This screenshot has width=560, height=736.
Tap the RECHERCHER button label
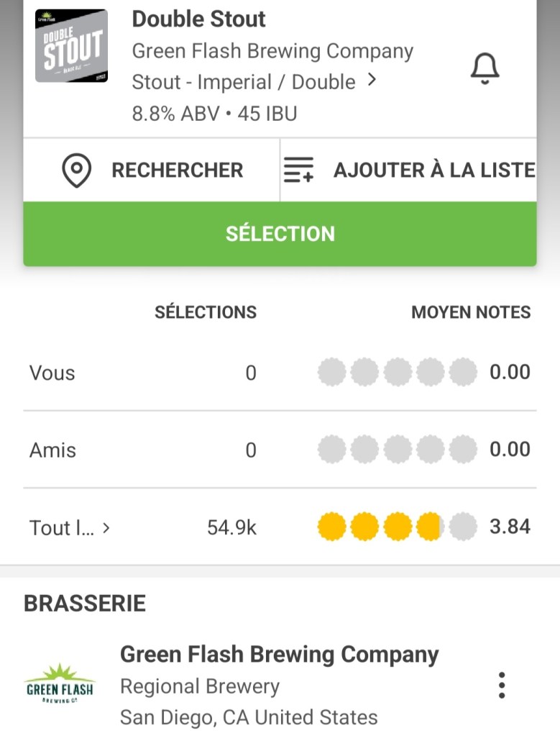177,171
